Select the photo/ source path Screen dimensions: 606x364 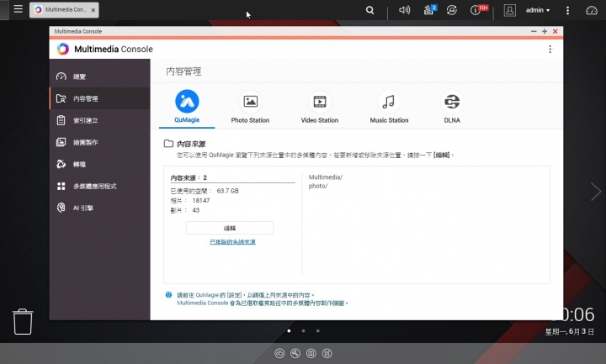tap(318, 186)
